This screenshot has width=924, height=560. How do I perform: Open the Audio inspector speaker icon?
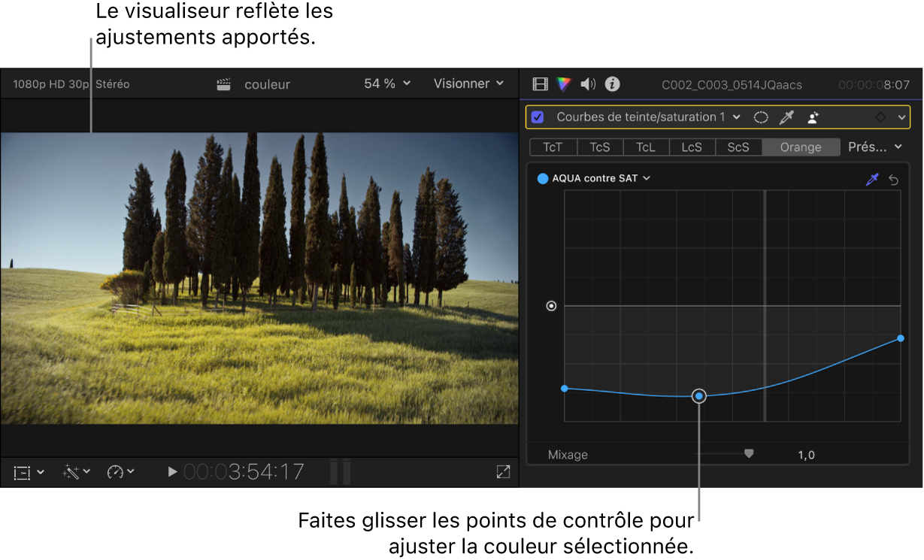588,84
